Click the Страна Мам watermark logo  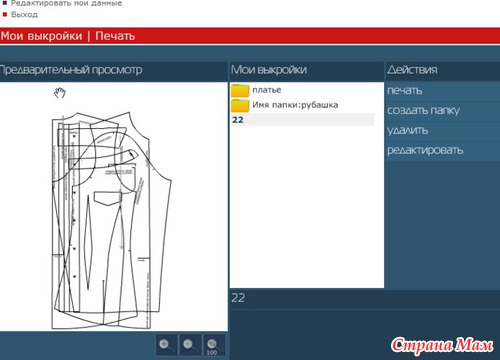point(442,345)
